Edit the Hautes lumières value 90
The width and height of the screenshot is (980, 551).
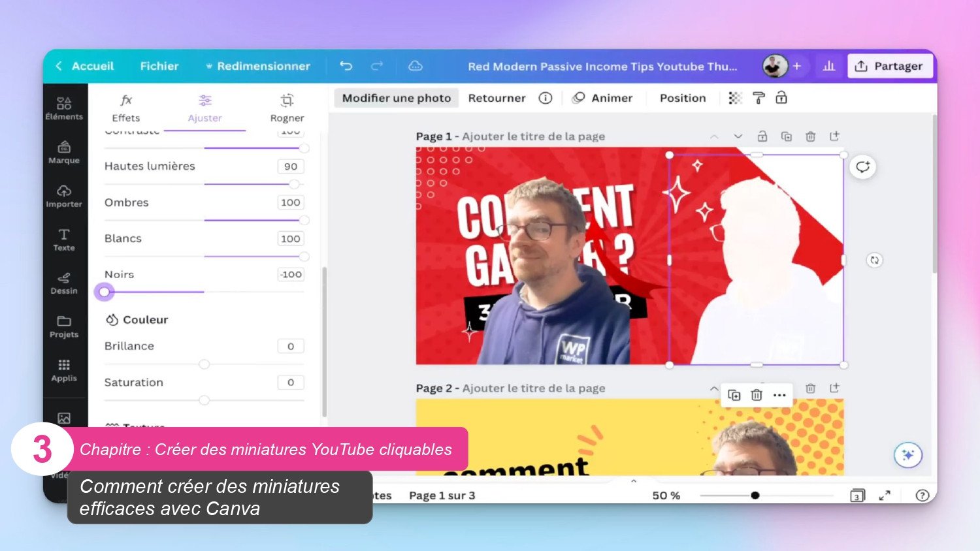tap(291, 166)
